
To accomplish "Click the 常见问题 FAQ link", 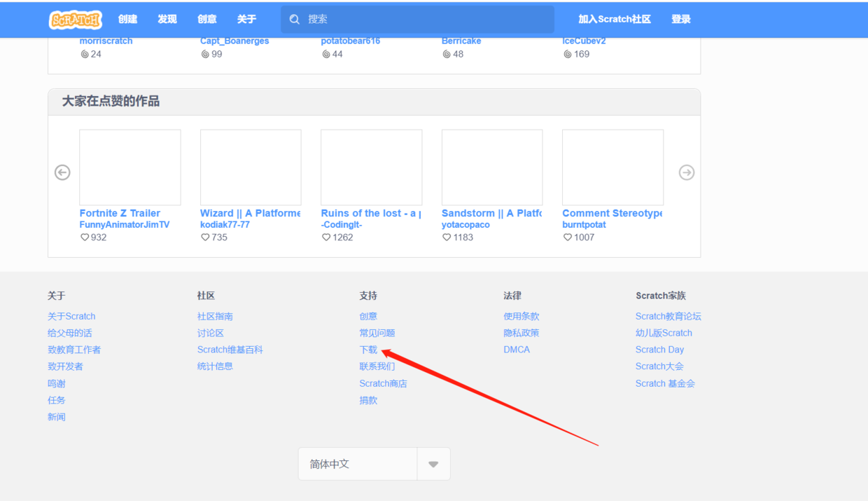I will point(377,333).
